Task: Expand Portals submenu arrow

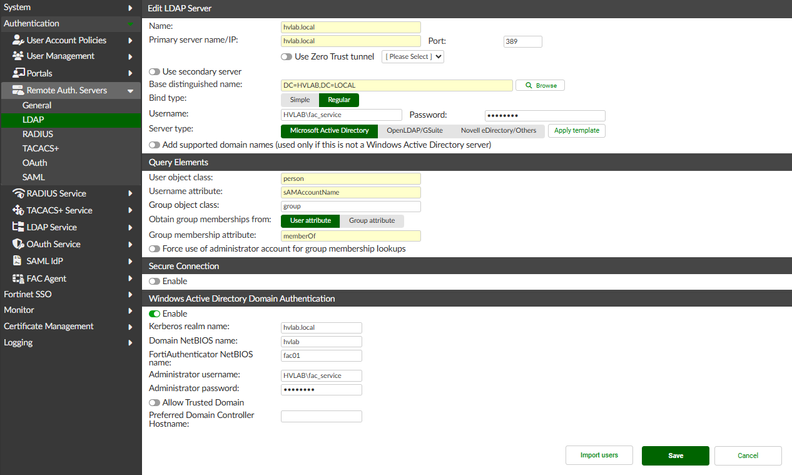Action: tap(130, 73)
